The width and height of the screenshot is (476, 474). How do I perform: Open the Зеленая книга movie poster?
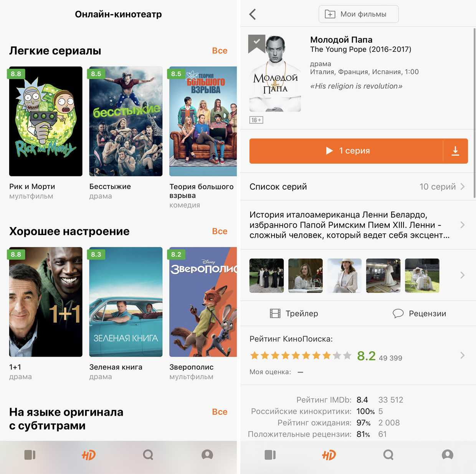(126, 302)
